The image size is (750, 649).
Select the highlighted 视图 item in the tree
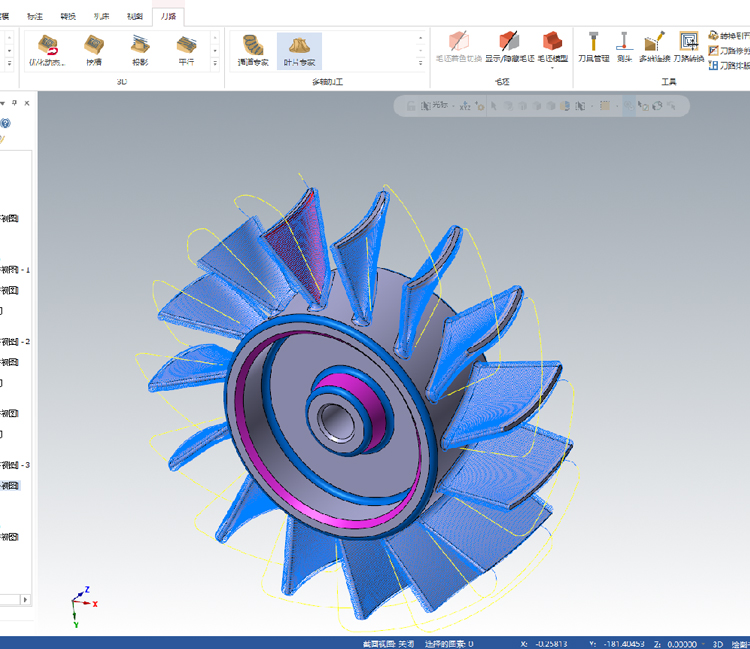click(x=10, y=486)
